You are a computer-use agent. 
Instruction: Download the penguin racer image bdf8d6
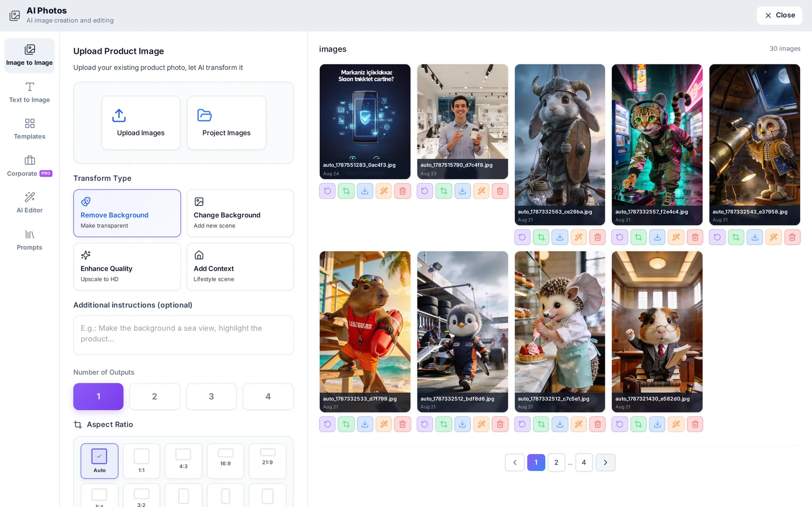pos(462,424)
